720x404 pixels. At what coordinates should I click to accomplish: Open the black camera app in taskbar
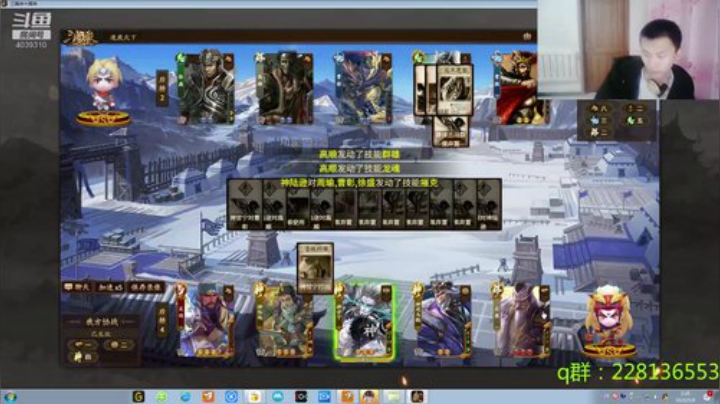point(301,396)
